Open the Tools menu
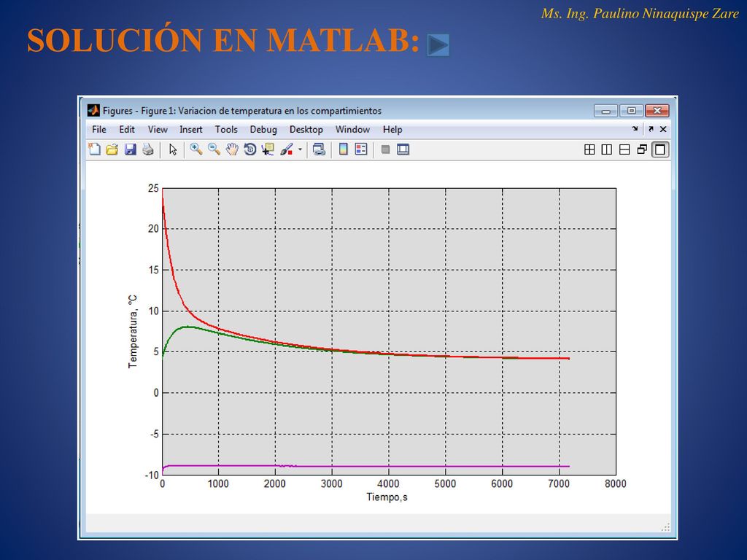 (226, 130)
